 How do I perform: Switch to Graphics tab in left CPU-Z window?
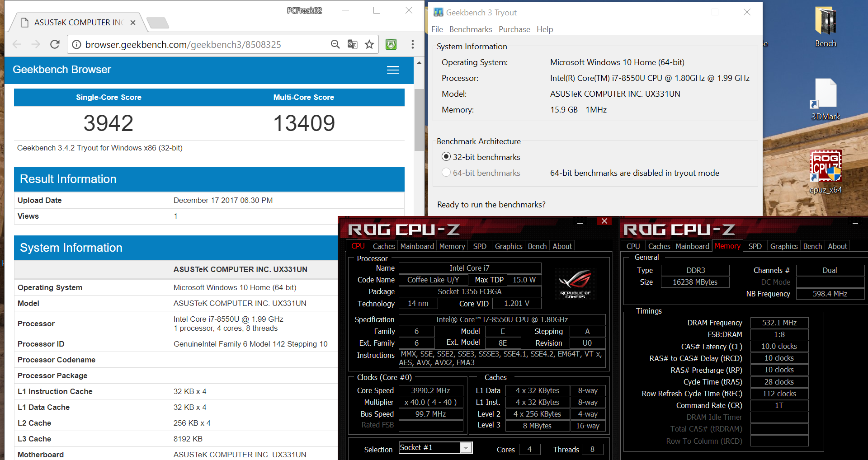click(509, 246)
